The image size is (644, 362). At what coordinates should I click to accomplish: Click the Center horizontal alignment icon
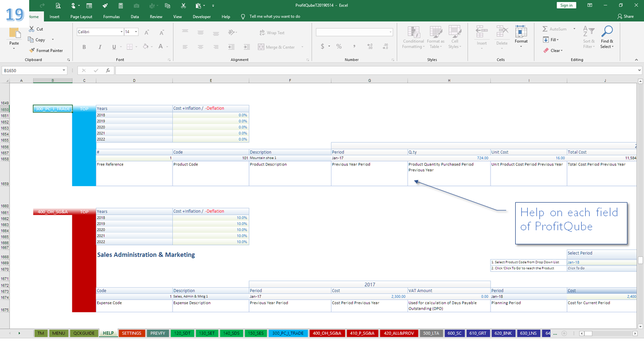[x=200, y=47]
